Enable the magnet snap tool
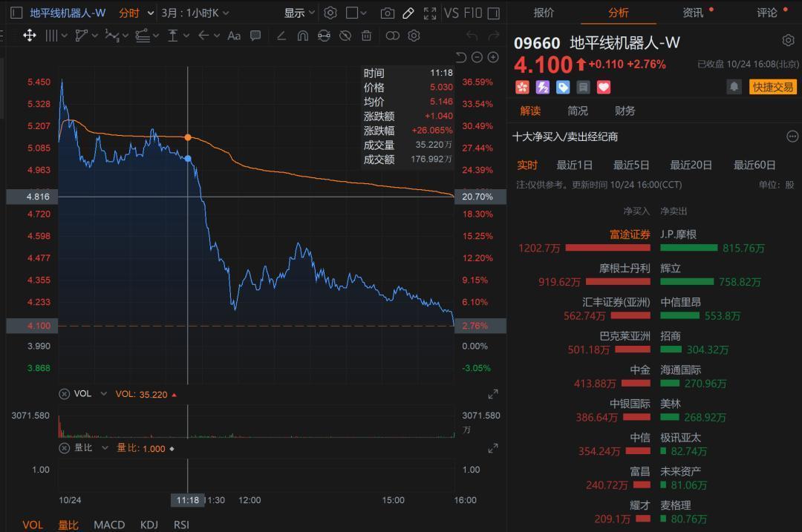The width and height of the screenshot is (802, 532). (x=302, y=36)
